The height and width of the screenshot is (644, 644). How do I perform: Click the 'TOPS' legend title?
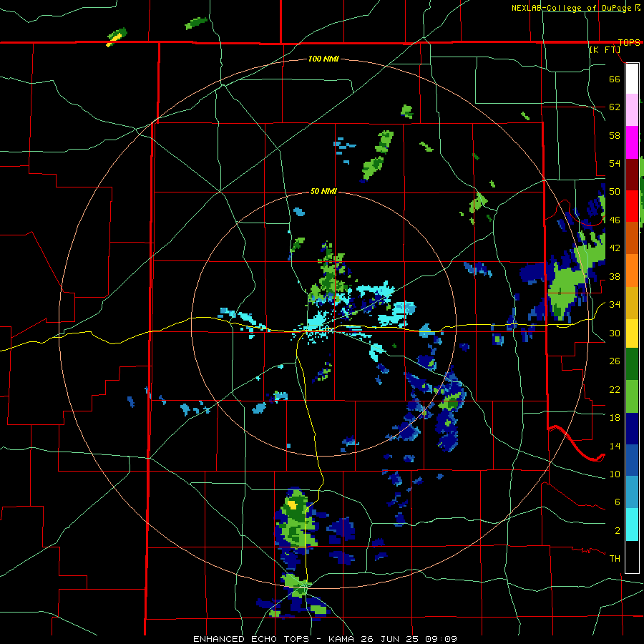pyautogui.click(x=629, y=42)
